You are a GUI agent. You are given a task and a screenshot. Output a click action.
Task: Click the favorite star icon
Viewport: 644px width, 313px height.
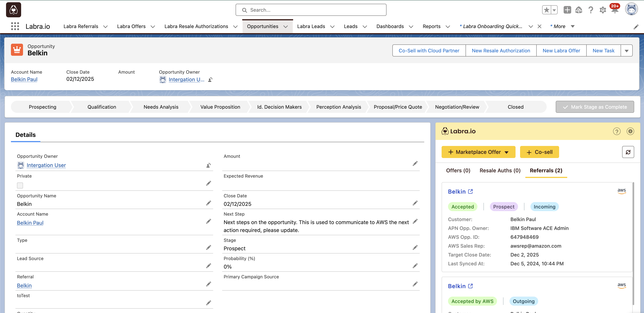pyautogui.click(x=546, y=10)
